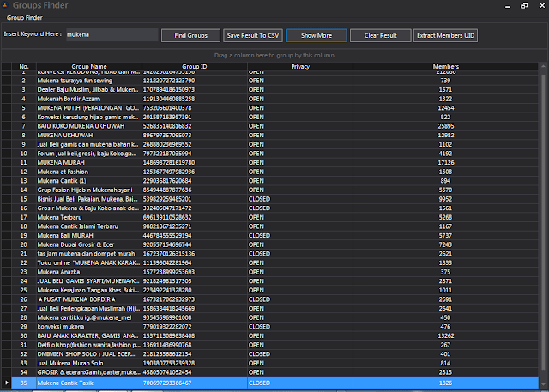Screen dimensions: 549x392
Task: Click row number 20 cell
Action: [x=24, y=244]
